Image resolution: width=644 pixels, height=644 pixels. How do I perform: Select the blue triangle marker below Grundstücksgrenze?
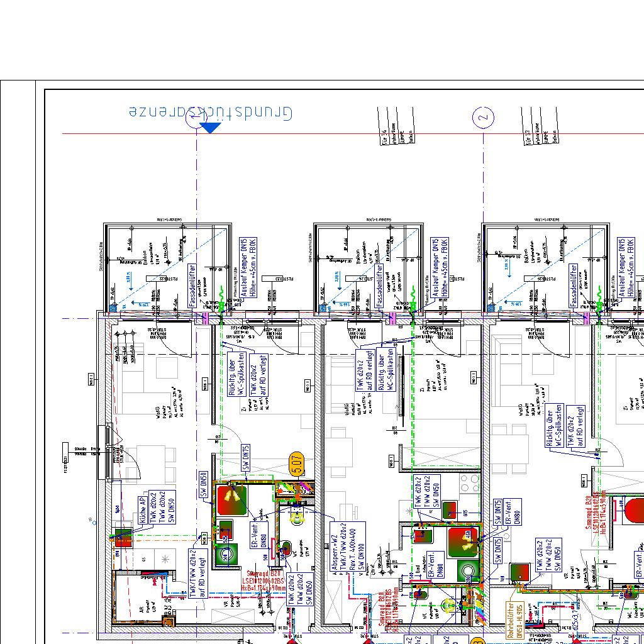coord(209,128)
